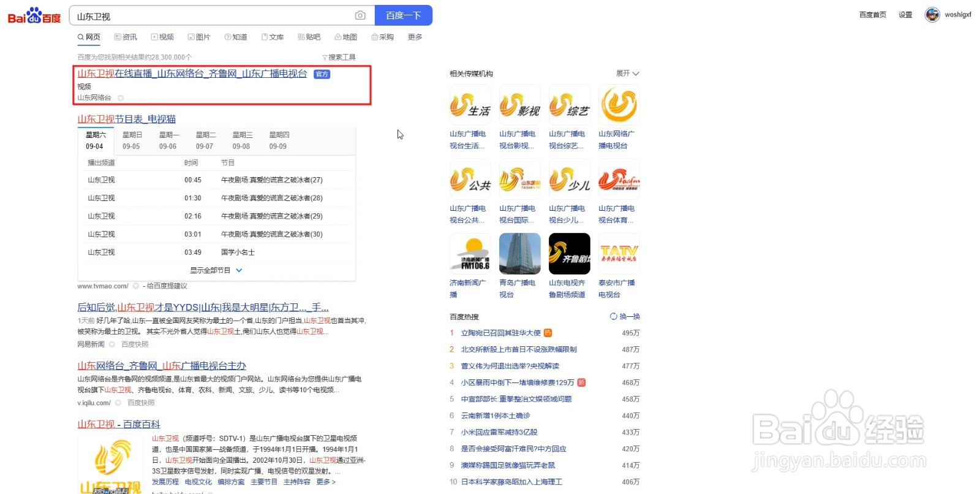Select the 网页 tab
Viewport: 980px width, 494px height.
tap(89, 37)
